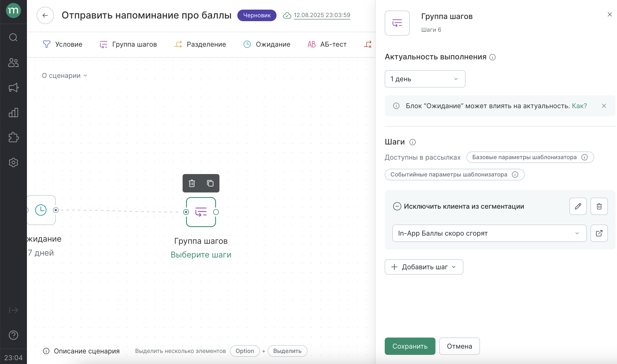Viewport: 617px width, 364px height.
Task: Click the 23:04 clock in sidebar
Action: 13,358
